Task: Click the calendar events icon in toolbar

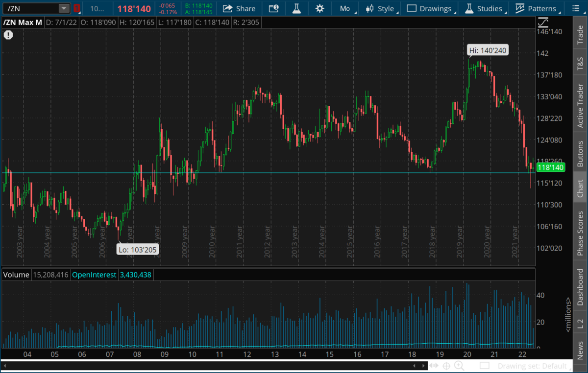Action: (274, 8)
